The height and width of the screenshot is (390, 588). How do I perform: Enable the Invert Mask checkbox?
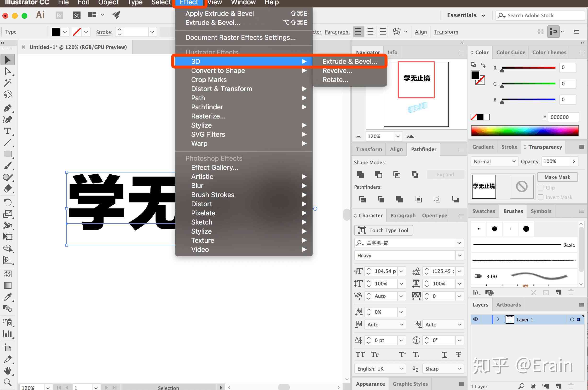(540, 197)
